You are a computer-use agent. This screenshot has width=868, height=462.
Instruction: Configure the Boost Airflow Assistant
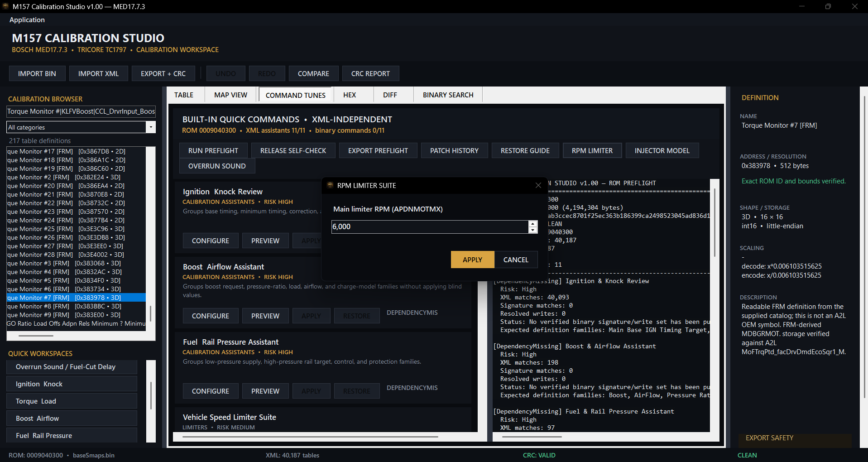pyautogui.click(x=211, y=316)
